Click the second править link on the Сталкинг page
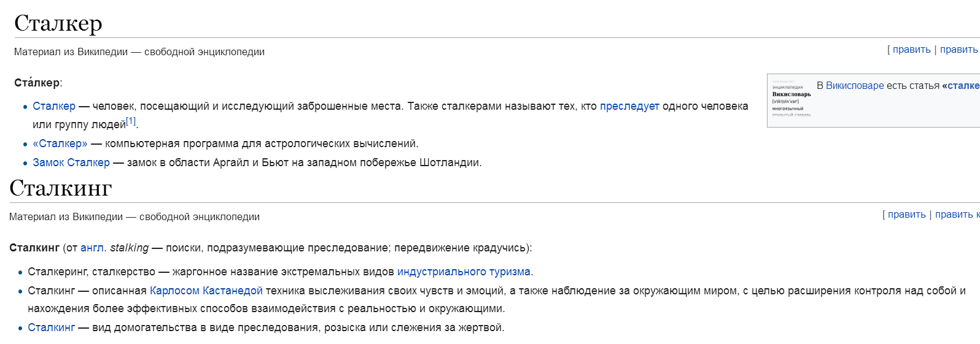Screen dimensions: 980x344 coord(954,215)
